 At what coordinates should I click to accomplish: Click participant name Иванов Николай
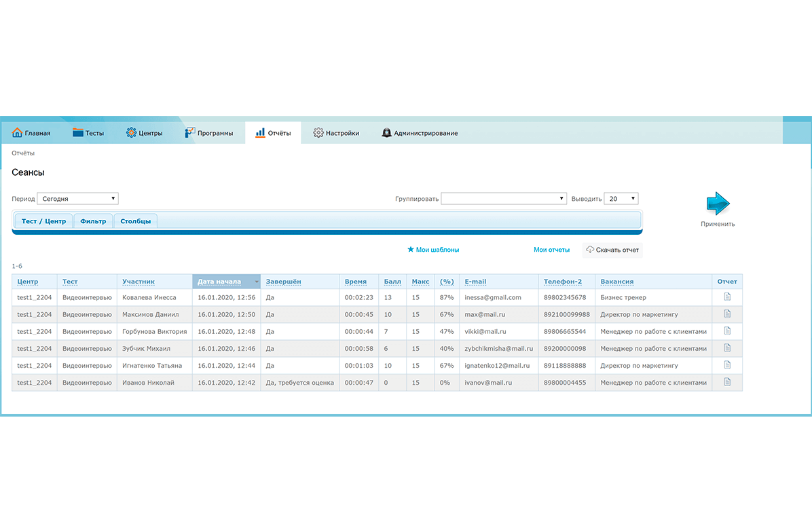[148, 383]
